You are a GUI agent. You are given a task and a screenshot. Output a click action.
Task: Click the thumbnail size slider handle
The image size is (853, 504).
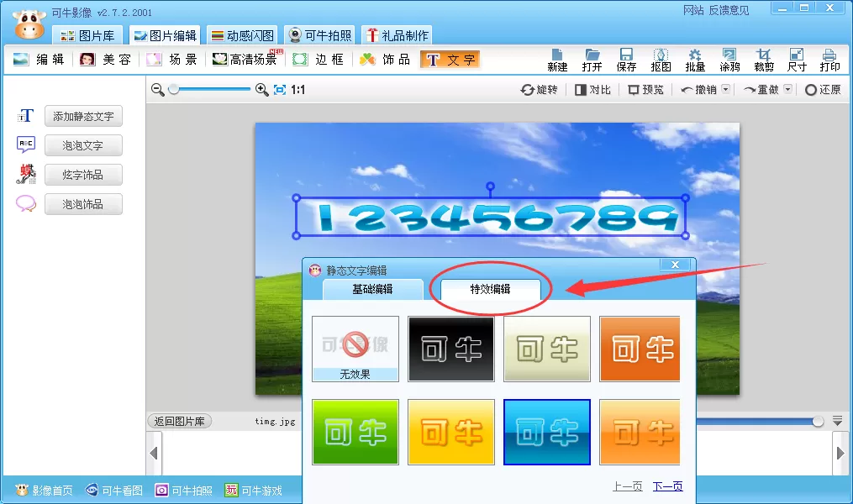[818, 422]
